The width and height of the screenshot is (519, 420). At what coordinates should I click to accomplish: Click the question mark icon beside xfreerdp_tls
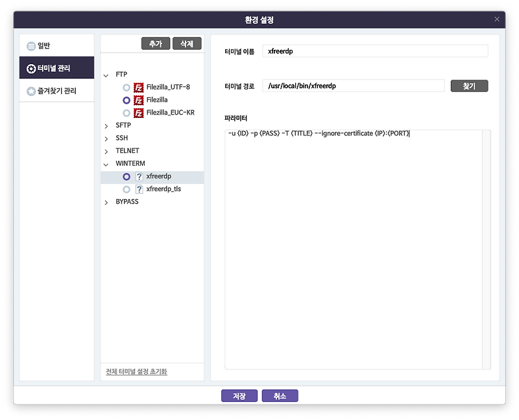coord(138,189)
